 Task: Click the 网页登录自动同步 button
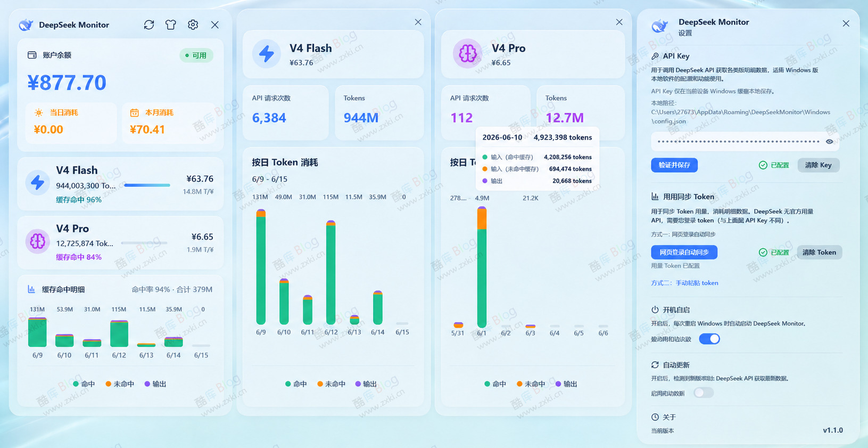point(684,252)
